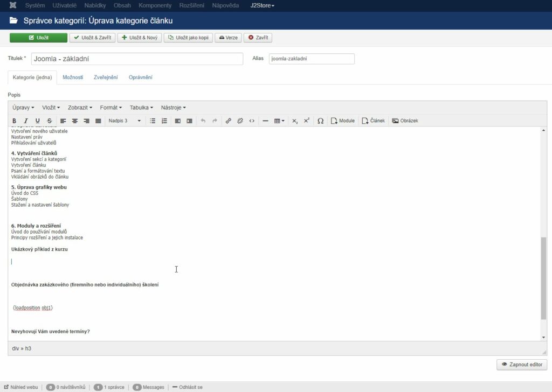
Task: Open table insert dropdown
Action: coord(279,121)
